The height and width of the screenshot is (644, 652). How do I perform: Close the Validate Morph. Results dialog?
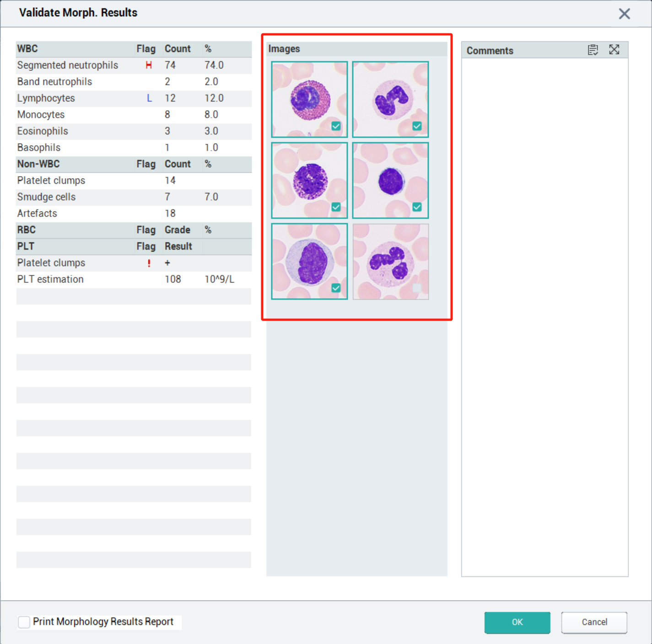pos(624,14)
